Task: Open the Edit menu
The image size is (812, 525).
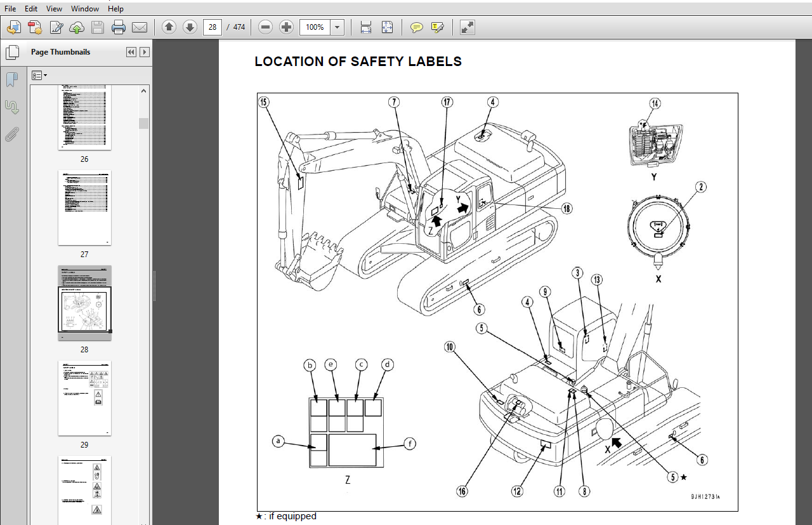Action: tap(31, 9)
